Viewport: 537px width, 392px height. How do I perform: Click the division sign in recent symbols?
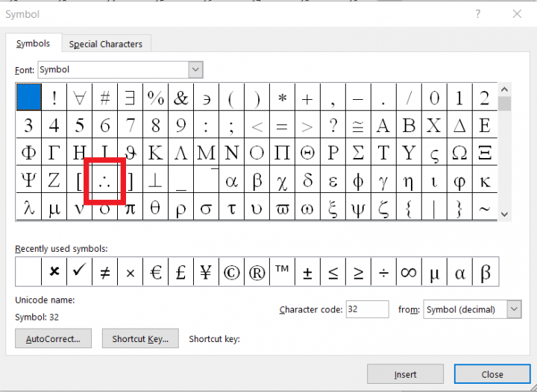383,273
